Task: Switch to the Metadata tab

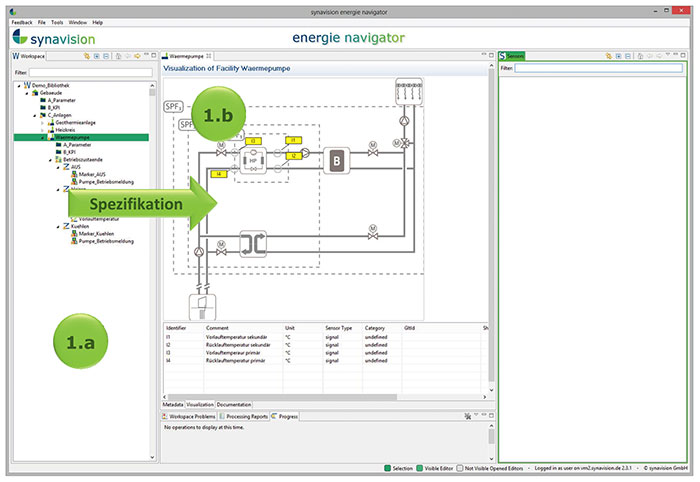Action: pyautogui.click(x=173, y=404)
